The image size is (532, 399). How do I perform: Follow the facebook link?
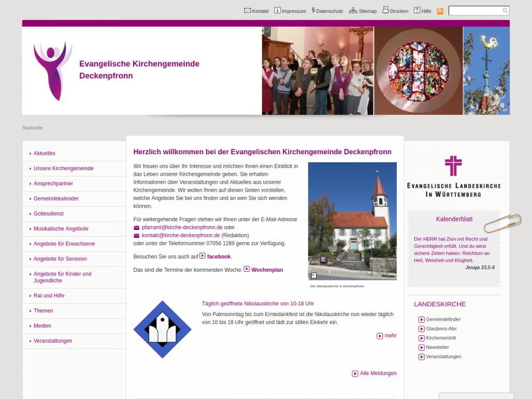pos(218,256)
